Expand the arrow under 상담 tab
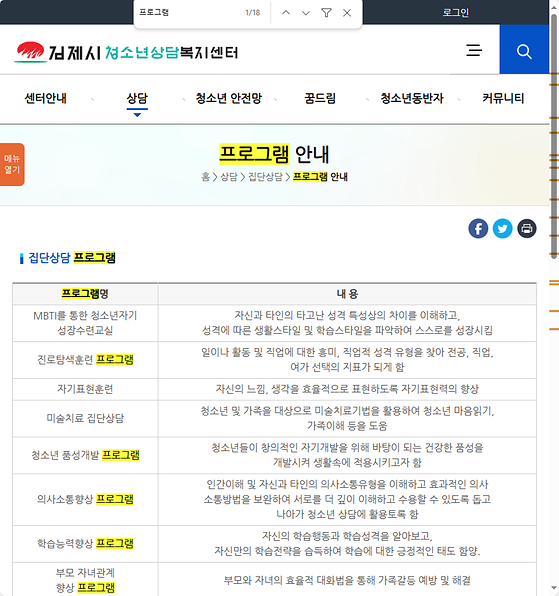The image size is (559, 596). [137, 114]
